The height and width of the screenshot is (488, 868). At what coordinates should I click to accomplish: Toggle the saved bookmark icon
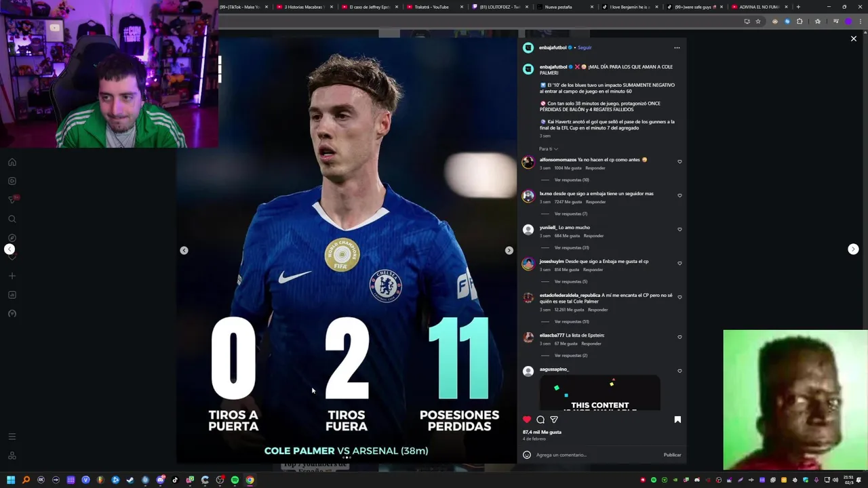677,420
